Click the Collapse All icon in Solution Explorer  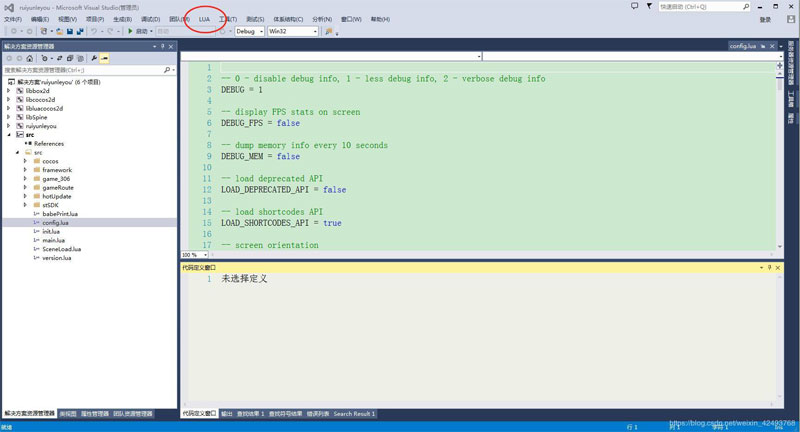pos(70,58)
